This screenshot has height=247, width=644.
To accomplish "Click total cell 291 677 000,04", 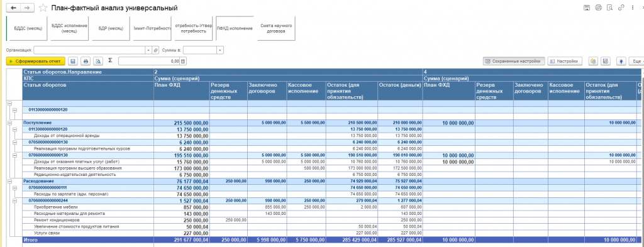I will [x=182, y=239].
